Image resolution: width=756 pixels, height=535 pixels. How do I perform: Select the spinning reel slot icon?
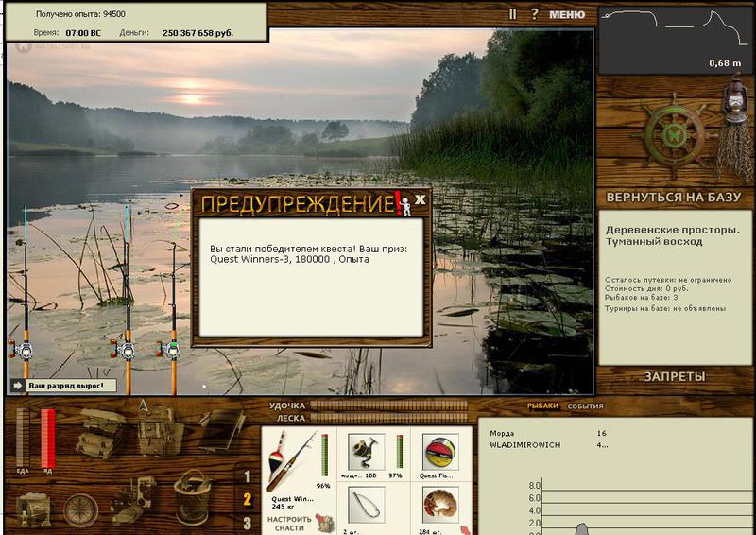point(366,452)
